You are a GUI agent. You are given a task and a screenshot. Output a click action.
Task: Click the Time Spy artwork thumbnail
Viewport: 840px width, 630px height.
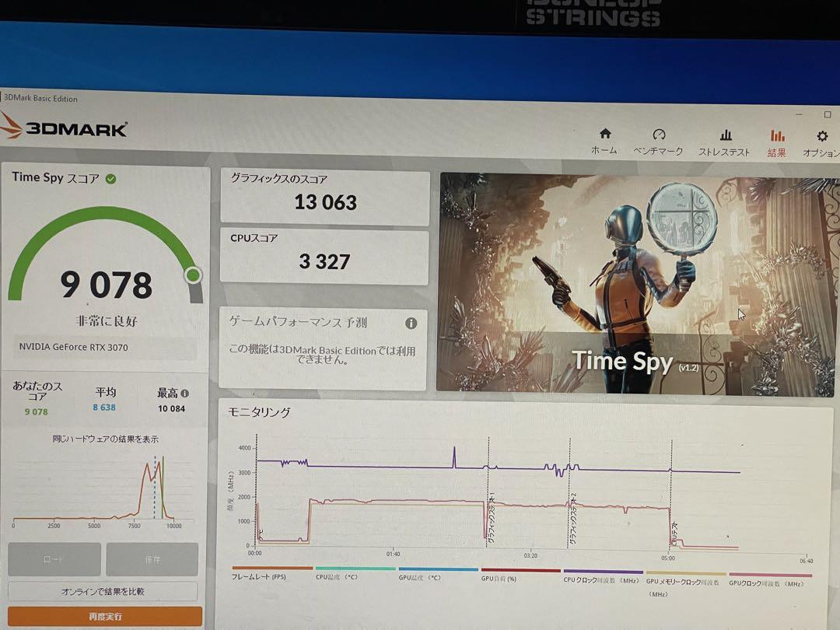point(637,285)
